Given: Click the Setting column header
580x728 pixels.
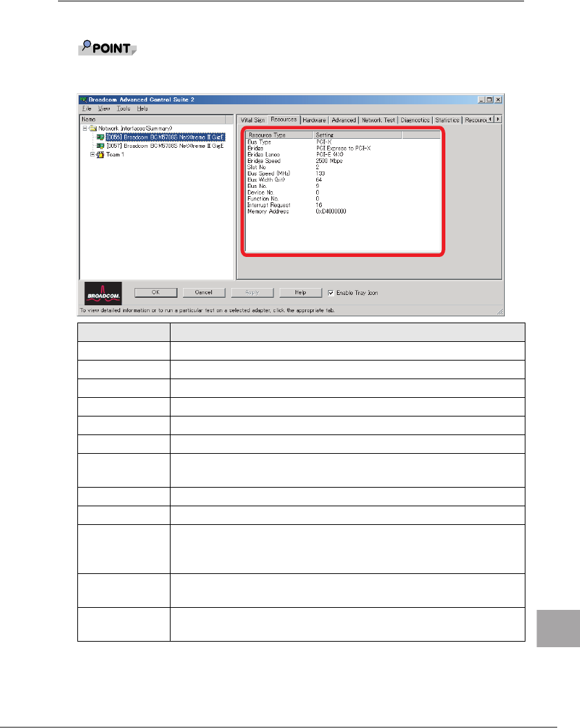Looking at the screenshot, I should [x=357, y=135].
